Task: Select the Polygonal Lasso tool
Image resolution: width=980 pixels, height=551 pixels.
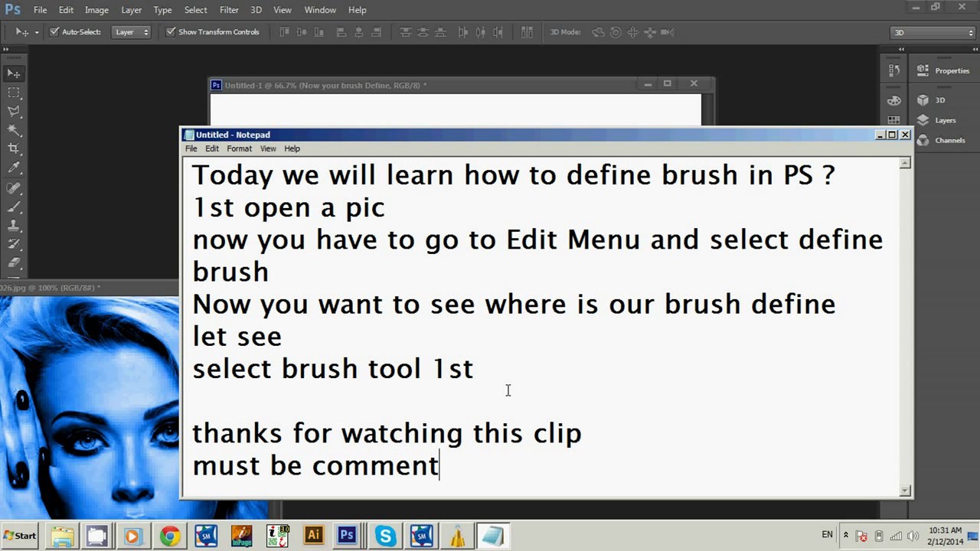Action: 14,112
